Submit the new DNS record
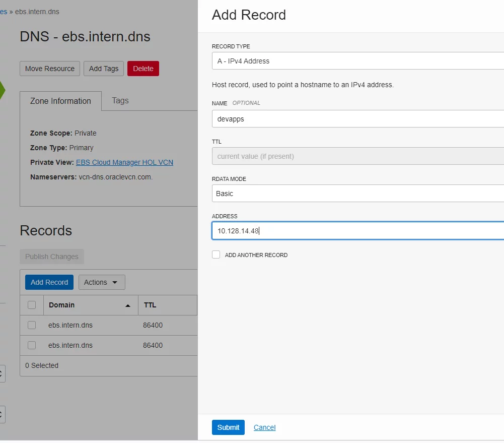 pos(228,427)
